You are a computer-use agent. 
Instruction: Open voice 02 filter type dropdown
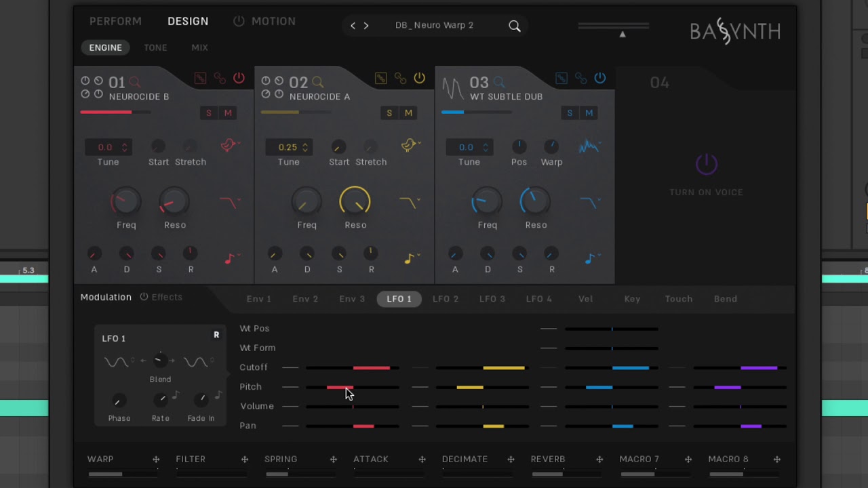[410, 202]
